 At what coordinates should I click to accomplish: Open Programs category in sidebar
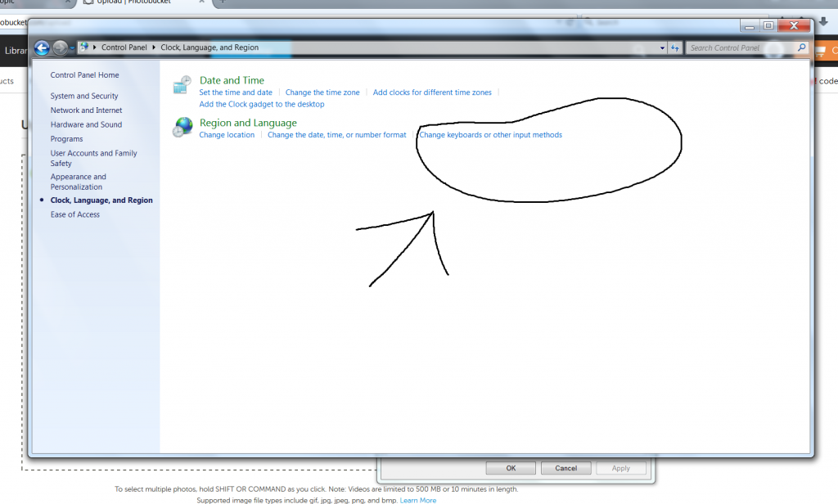click(67, 139)
